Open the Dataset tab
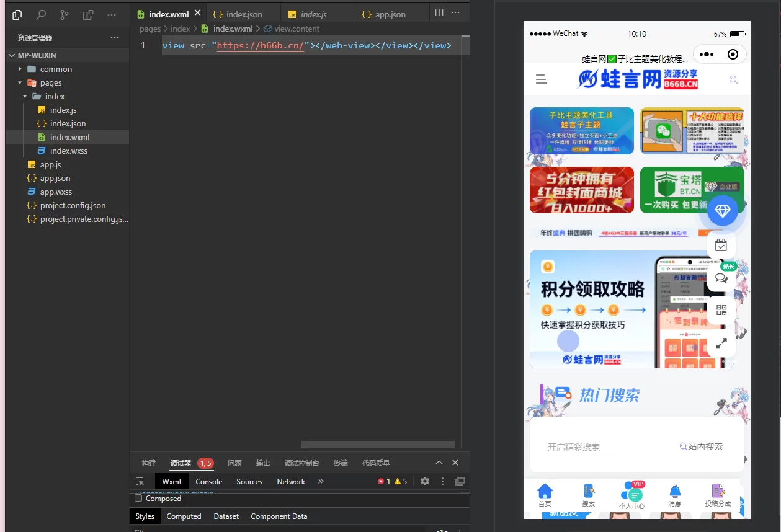 [226, 516]
